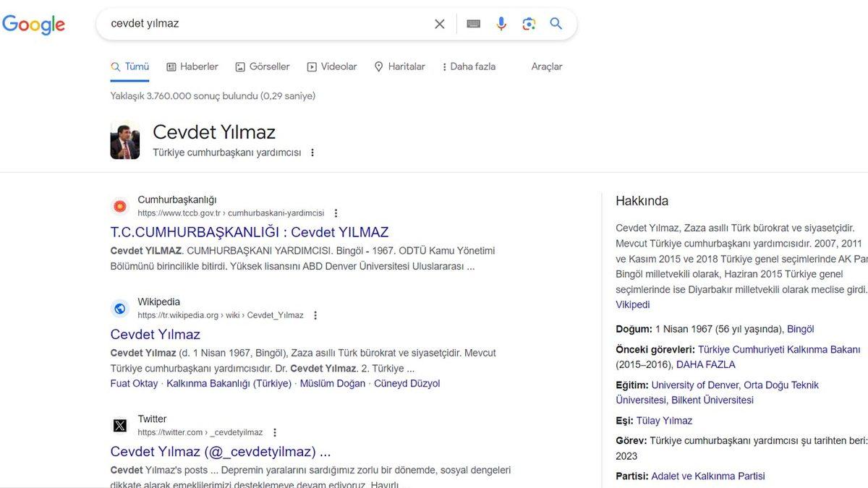868x488 pixels.
Task: Open the Vikipedi link in the Hakkında panel
Action: (632, 304)
